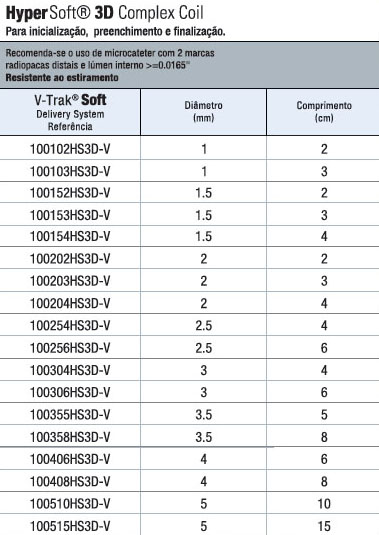Select reference 100102HS3D-V
This screenshot has height=535, width=379.
[x=70, y=149]
